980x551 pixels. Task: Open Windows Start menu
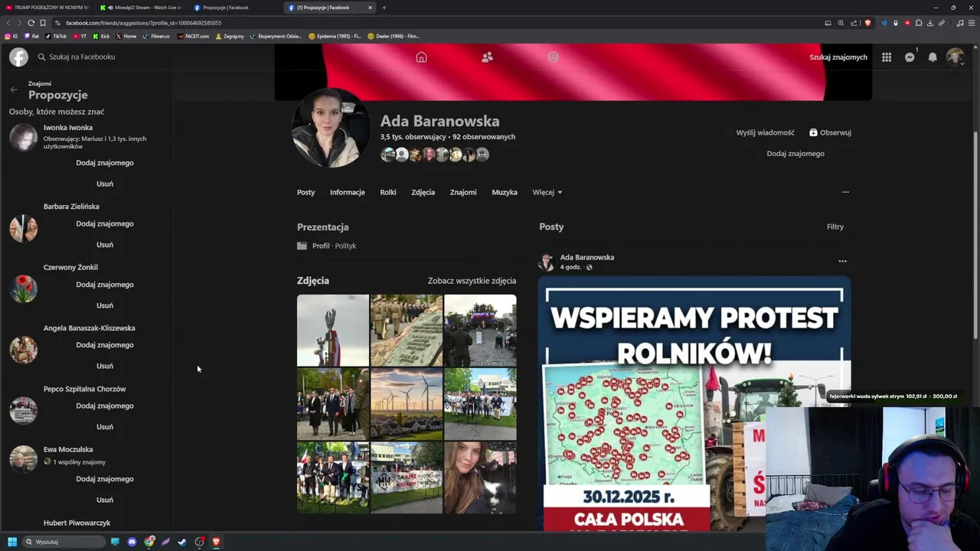coord(12,542)
